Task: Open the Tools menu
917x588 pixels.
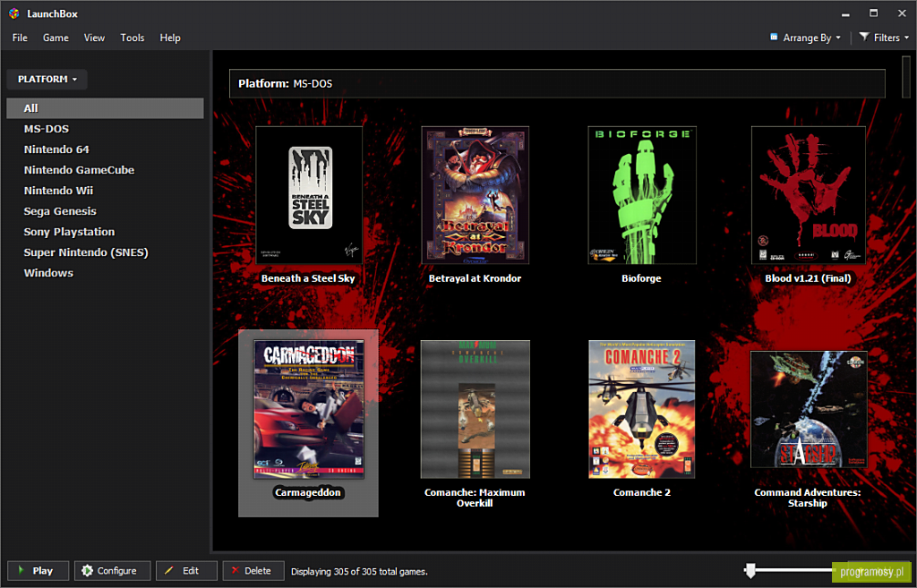Action: point(133,38)
